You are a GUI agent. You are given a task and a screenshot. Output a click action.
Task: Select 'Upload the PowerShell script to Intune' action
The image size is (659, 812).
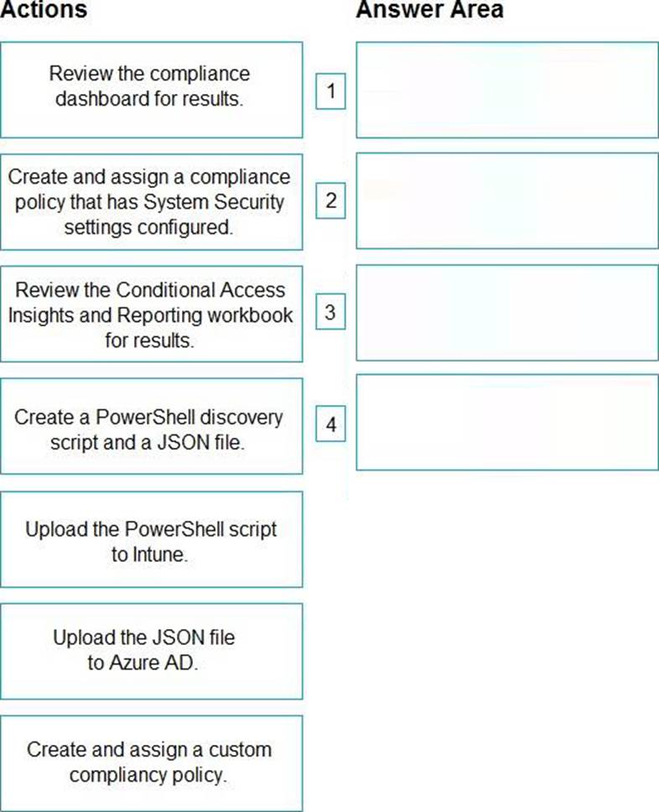pyautogui.click(x=151, y=539)
